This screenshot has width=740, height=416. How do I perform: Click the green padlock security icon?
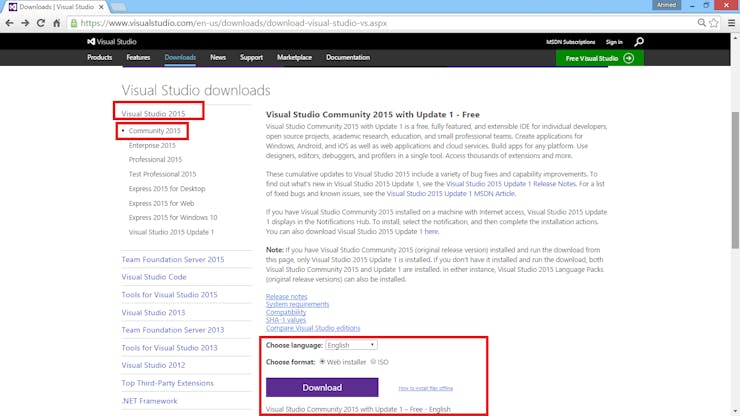(x=74, y=23)
